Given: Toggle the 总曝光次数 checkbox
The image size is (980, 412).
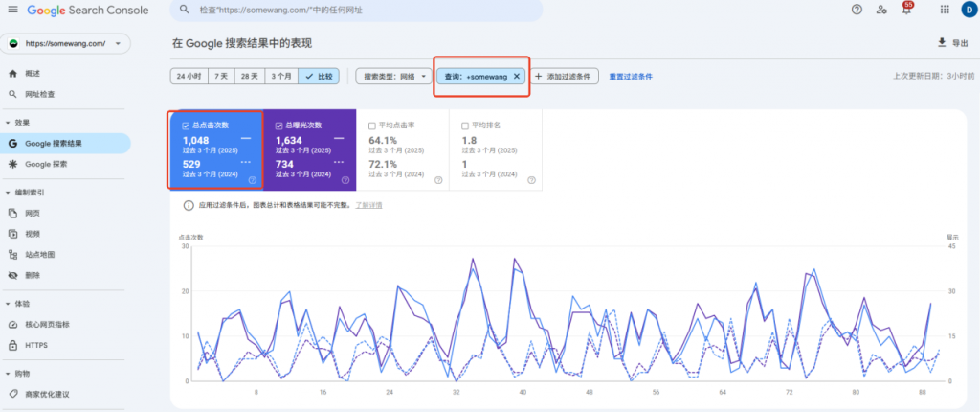Looking at the screenshot, I should pos(278,126).
